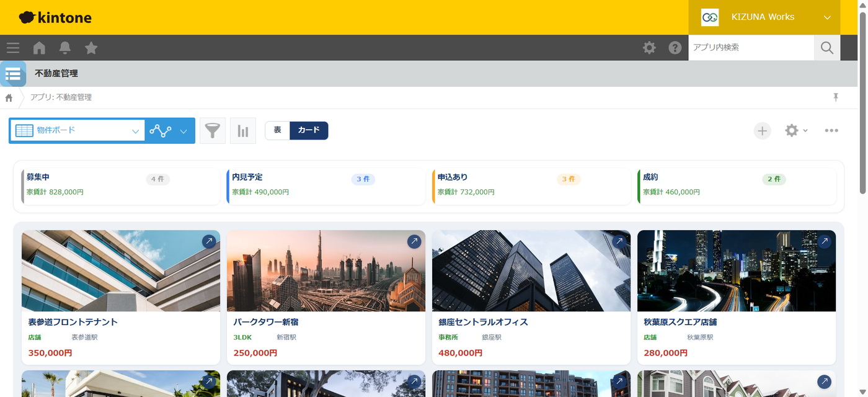The height and width of the screenshot is (397, 868).
Task: Open the パークタワー新宿 skyline photo
Action: [326, 271]
